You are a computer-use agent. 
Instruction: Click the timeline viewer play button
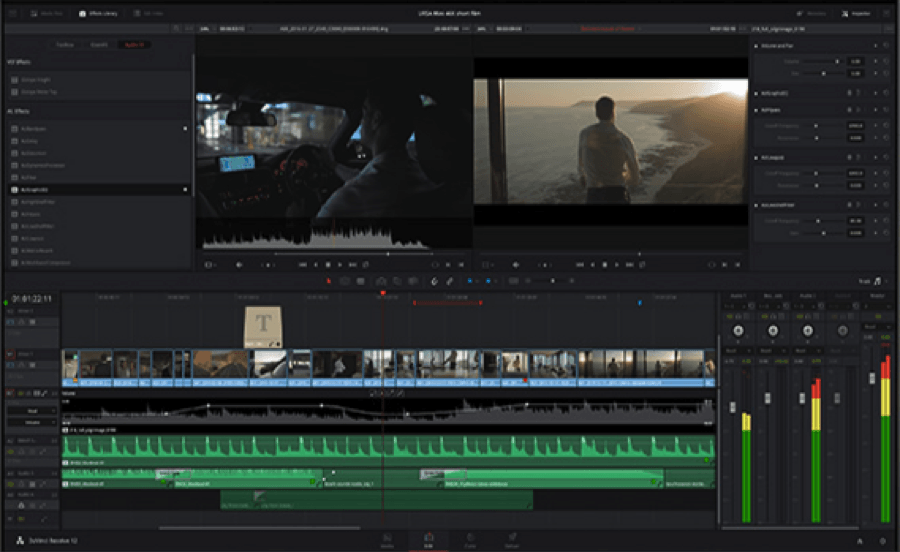[617, 265]
